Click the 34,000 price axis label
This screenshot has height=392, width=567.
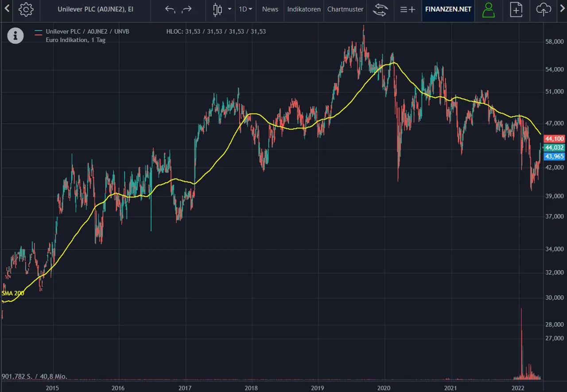point(554,249)
